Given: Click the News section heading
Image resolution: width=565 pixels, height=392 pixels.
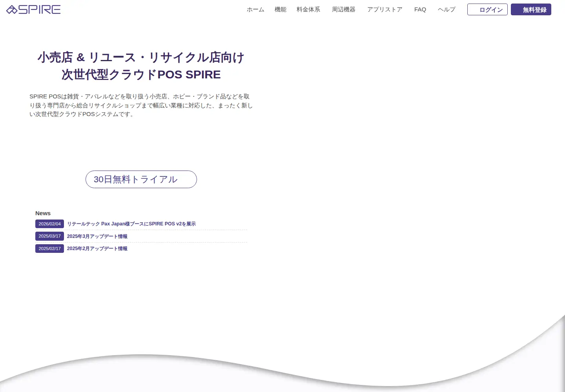Looking at the screenshot, I should [43, 213].
